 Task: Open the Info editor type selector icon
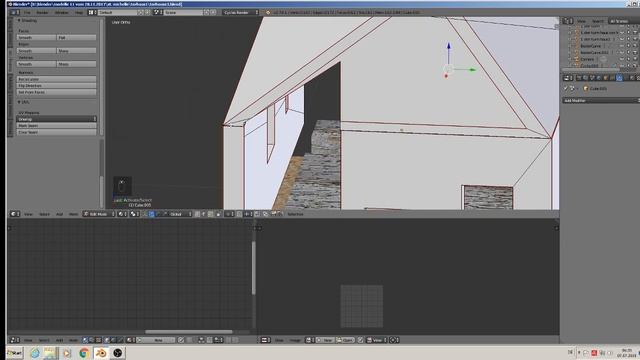point(14,12)
